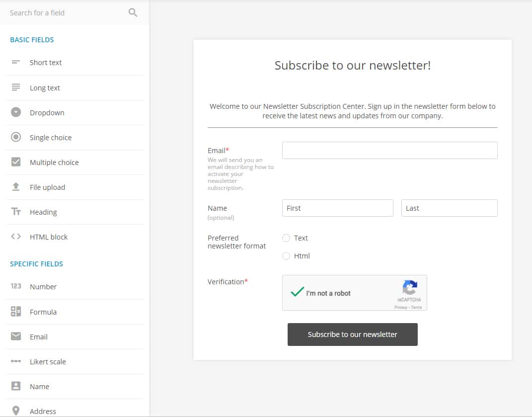532x417 pixels.
Task: Click the HTML block icon
Action: pyautogui.click(x=17, y=237)
